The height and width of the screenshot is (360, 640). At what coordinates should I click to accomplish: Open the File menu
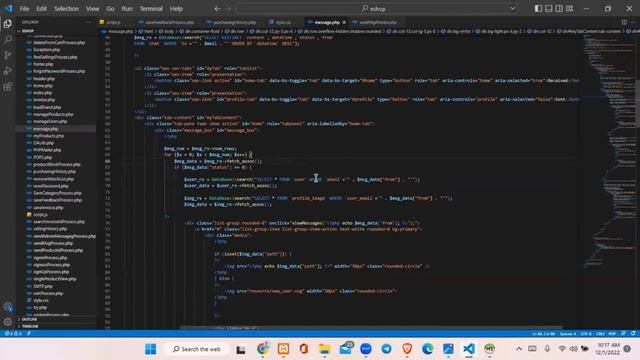coord(24,9)
